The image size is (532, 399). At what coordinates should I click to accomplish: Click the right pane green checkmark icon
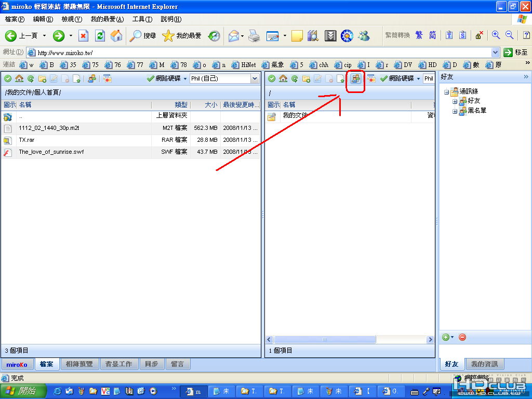click(272, 79)
